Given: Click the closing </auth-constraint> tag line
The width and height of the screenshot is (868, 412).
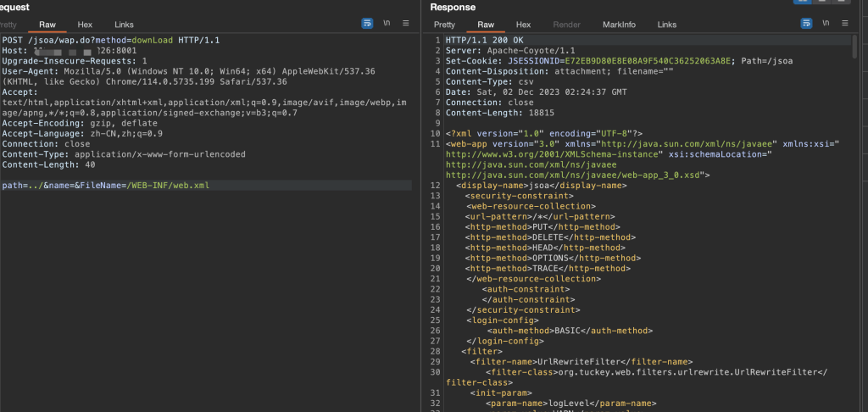Looking at the screenshot, I should pos(528,299).
